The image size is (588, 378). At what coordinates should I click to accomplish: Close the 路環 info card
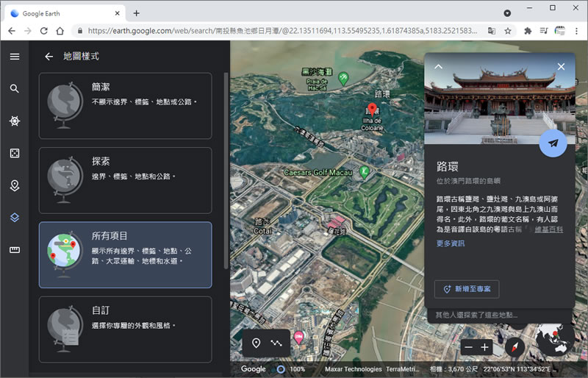coord(561,67)
